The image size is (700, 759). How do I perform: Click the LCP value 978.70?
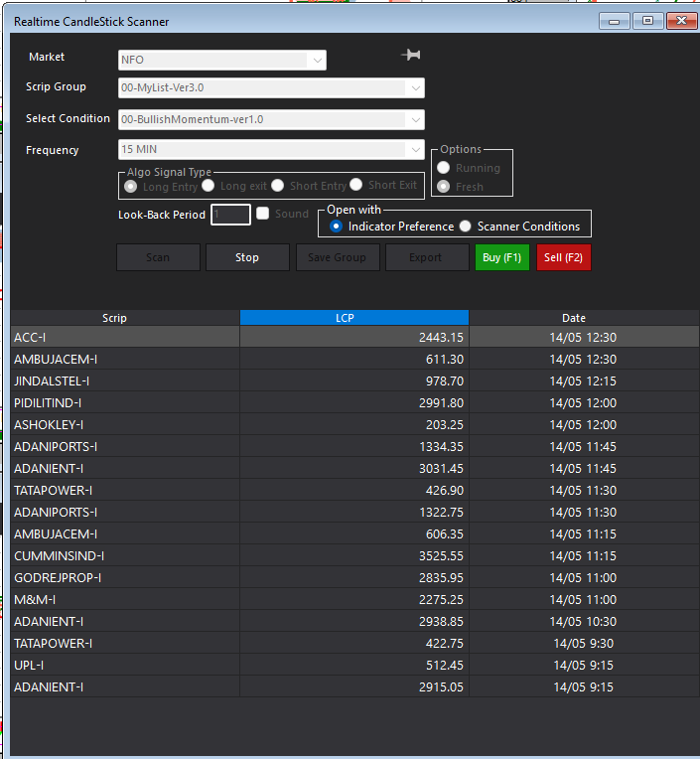point(445,380)
